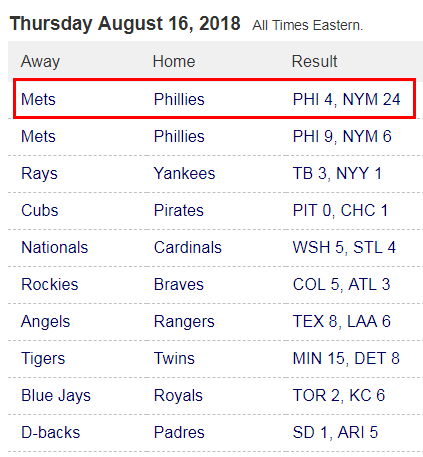423x457 pixels.
Task: Open the TB 3, NYY 1 result
Action: [x=337, y=173]
